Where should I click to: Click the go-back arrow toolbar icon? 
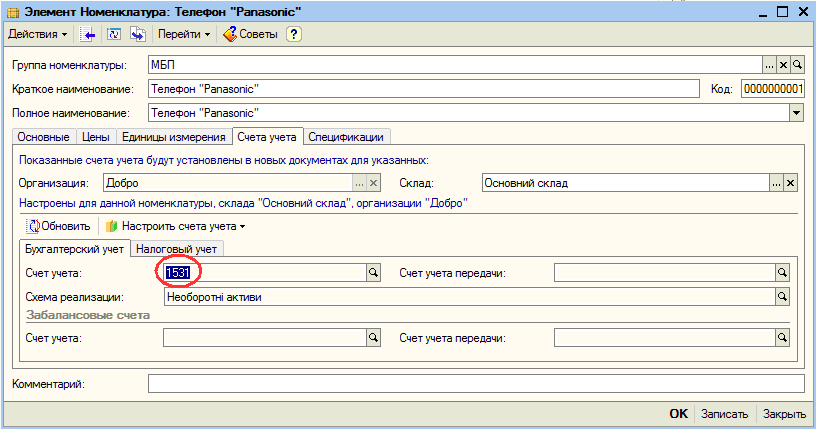coord(88,34)
